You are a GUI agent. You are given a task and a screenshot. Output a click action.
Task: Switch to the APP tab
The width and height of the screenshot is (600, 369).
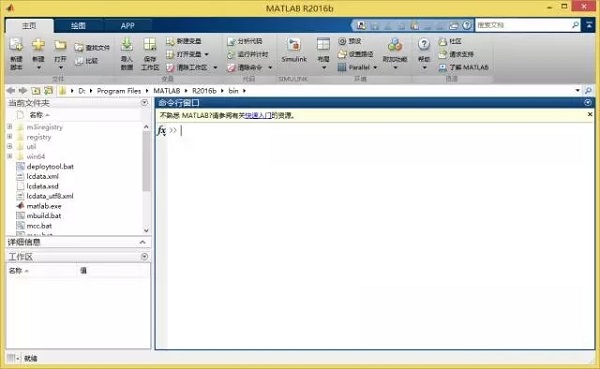[x=127, y=26]
